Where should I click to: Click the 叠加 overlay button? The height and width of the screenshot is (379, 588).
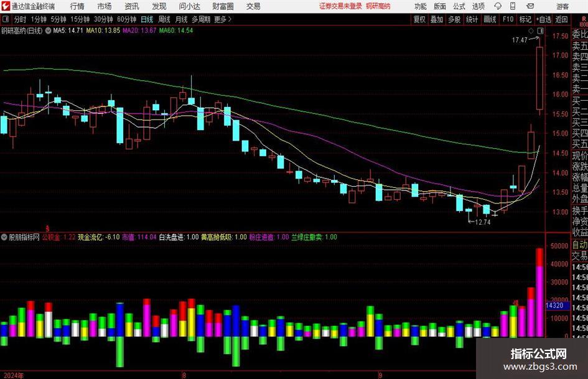437,19
